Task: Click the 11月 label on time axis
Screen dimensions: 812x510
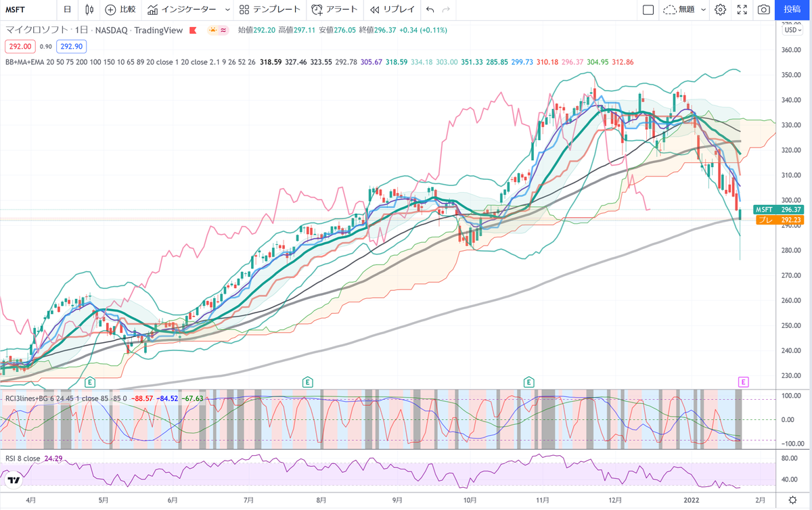Action: coord(543,501)
